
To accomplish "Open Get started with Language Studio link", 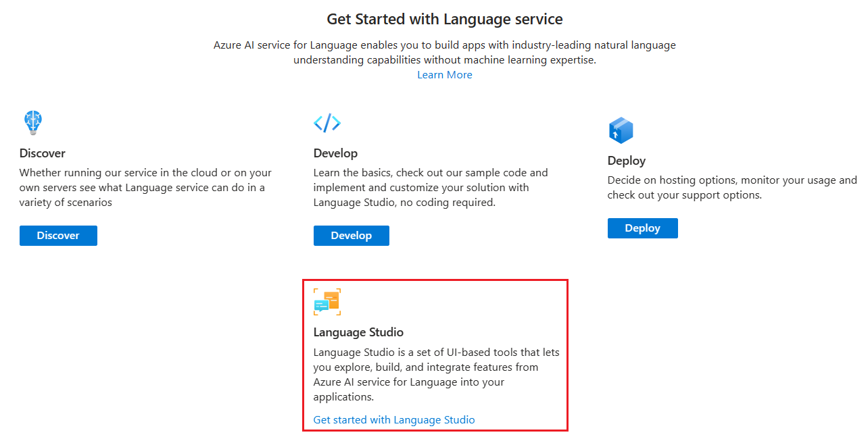I will 394,420.
